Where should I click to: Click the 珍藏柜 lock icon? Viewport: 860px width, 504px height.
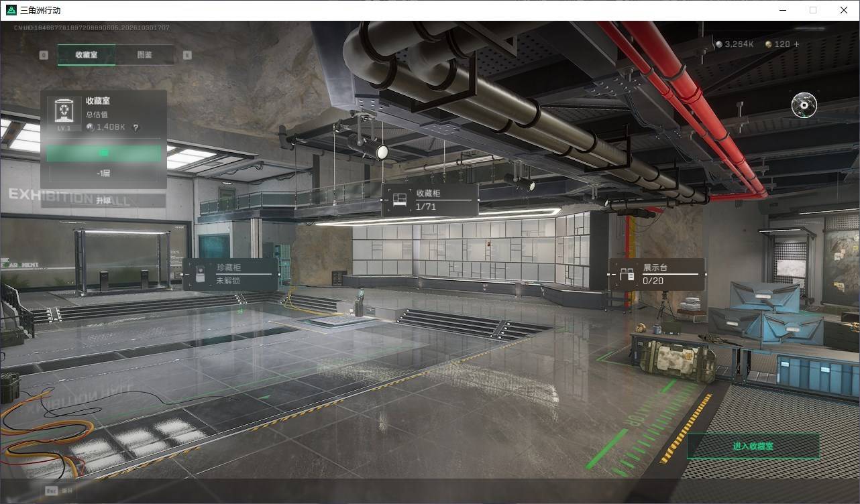click(200, 274)
